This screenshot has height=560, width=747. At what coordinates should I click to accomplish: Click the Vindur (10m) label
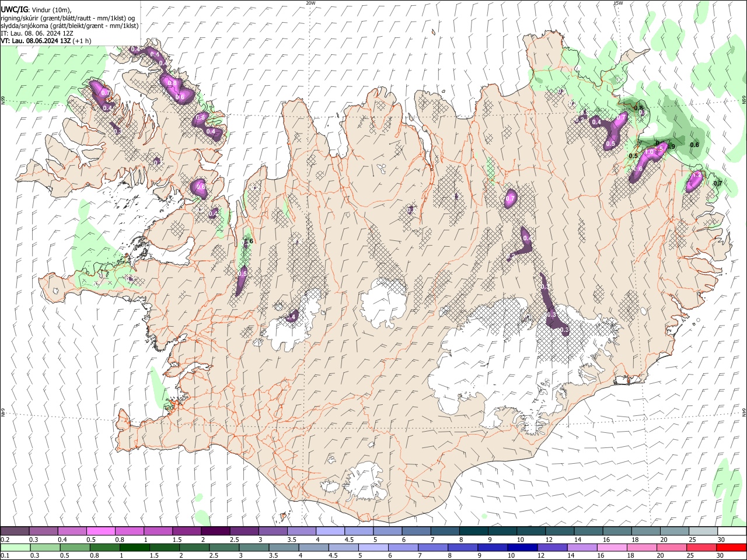click(x=51, y=10)
